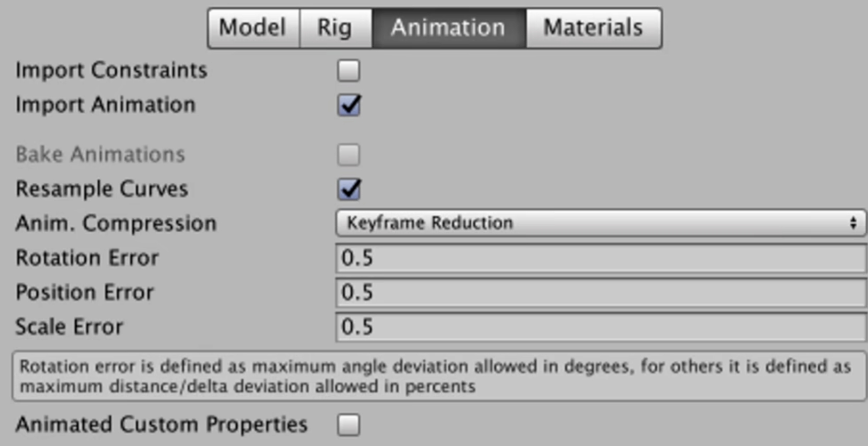Switch to the Model tab
868x446 pixels.
[253, 28]
